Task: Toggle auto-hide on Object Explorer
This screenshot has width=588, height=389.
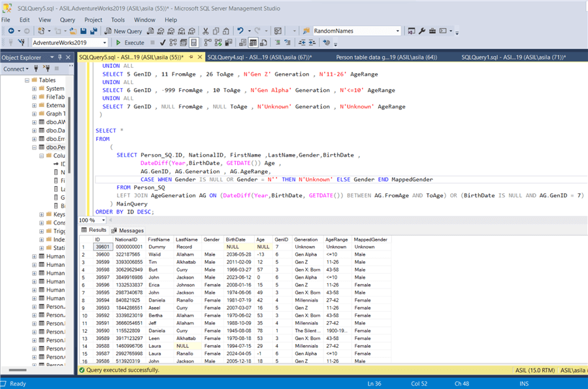Action: tap(60, 56)
